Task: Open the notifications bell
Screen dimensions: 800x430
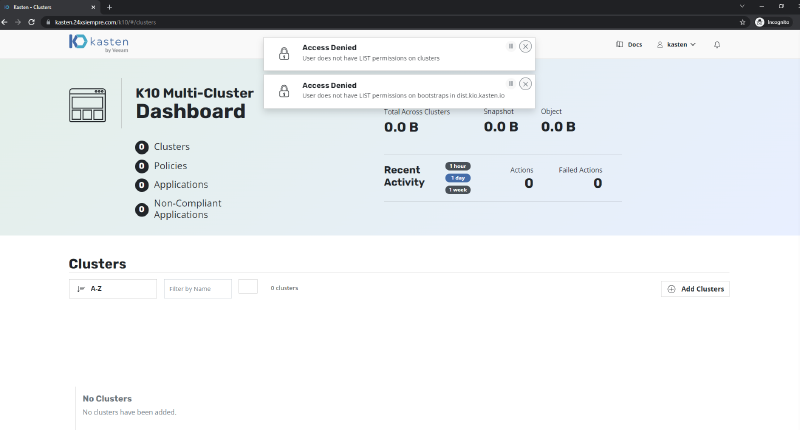Action: [717, 45]
